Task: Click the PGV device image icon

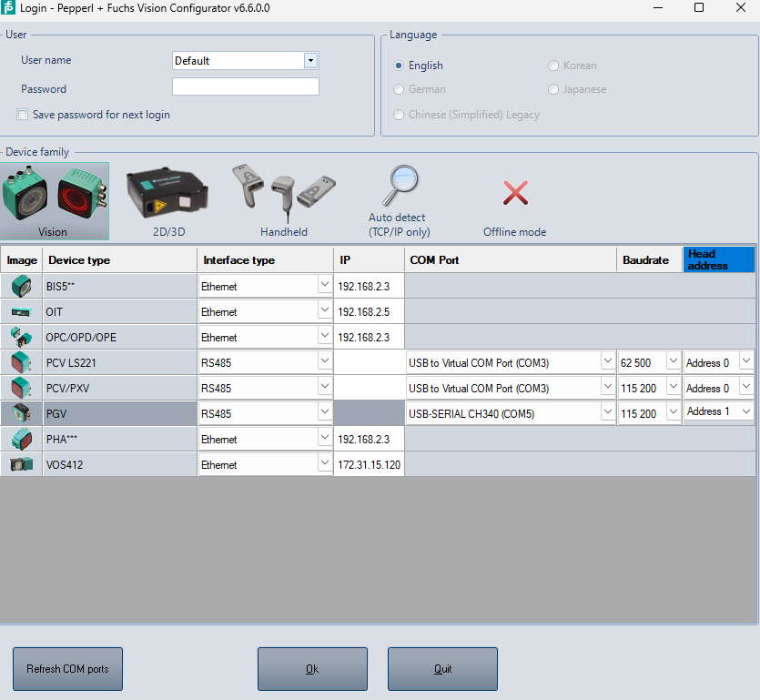Action: (21, 413)
